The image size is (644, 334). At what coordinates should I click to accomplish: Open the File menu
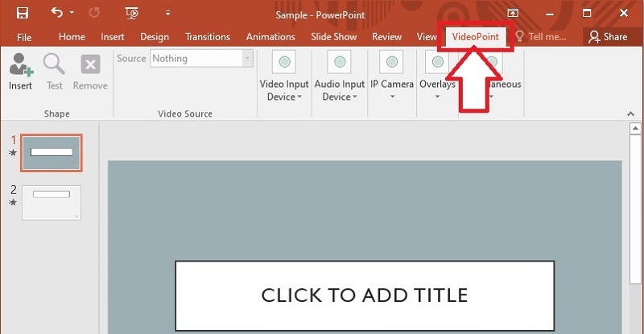24,37
